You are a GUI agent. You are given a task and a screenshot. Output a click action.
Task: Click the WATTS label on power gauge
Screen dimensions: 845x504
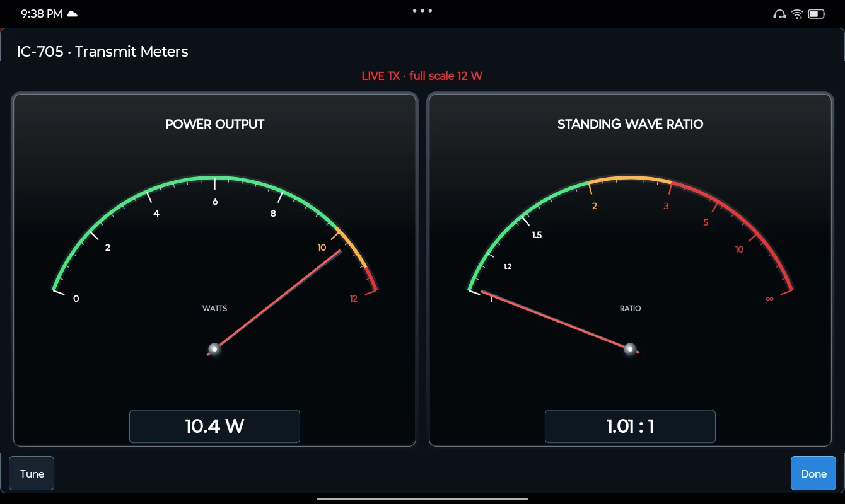click(x=214, y=309)
